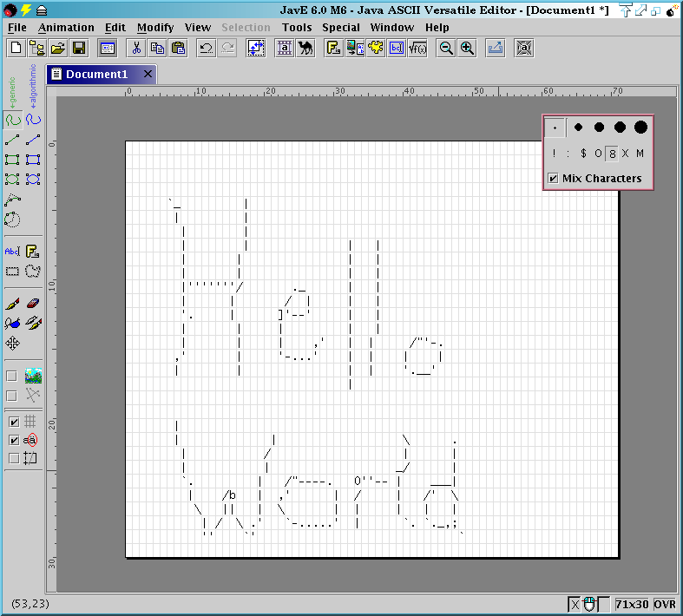Click the Copy icon in toolbar
The width and height of the screenshot is (683, 616).
tap(157, 48)
